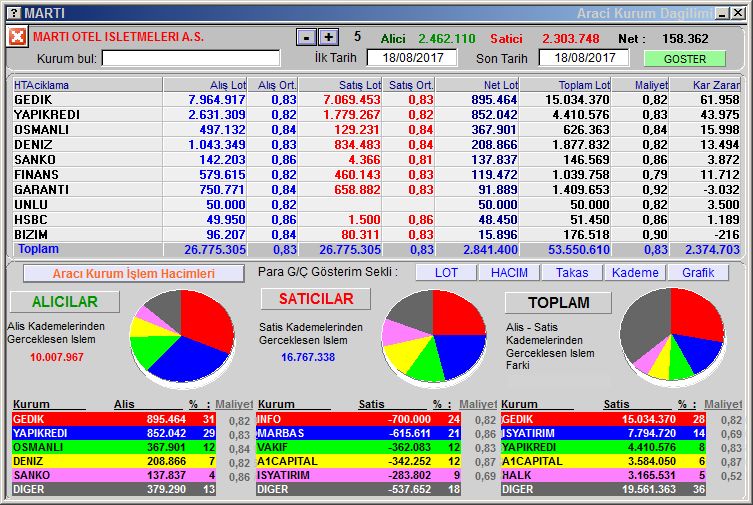The height and width of the screenshot is (505, 753).
Task: Click pink HALK 3.165.531 total row
Action: coord(604,475)
